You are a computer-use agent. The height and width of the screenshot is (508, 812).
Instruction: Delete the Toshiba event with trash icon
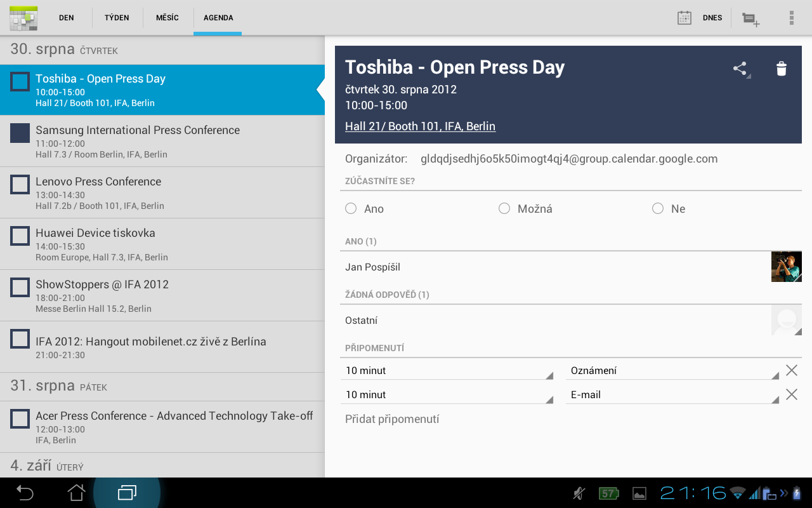[782, 69]
